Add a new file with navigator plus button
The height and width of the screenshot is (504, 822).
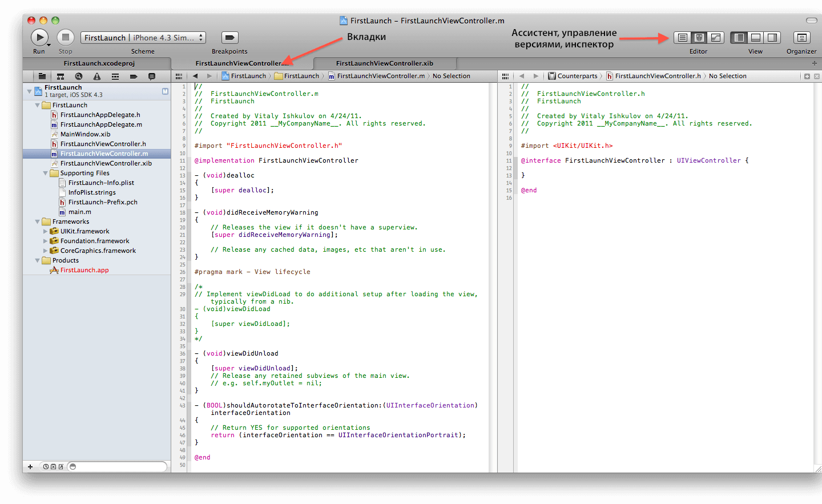pos(30,467)
